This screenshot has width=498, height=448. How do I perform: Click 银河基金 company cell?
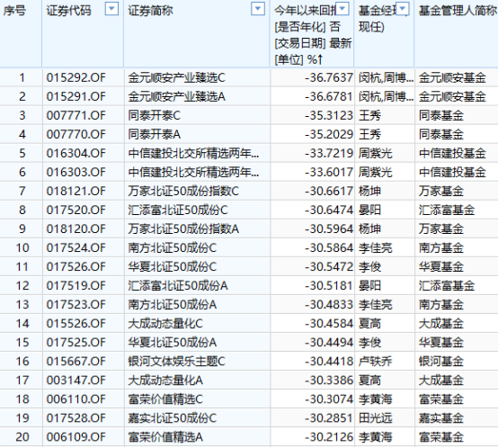click(x=441, y=362)
